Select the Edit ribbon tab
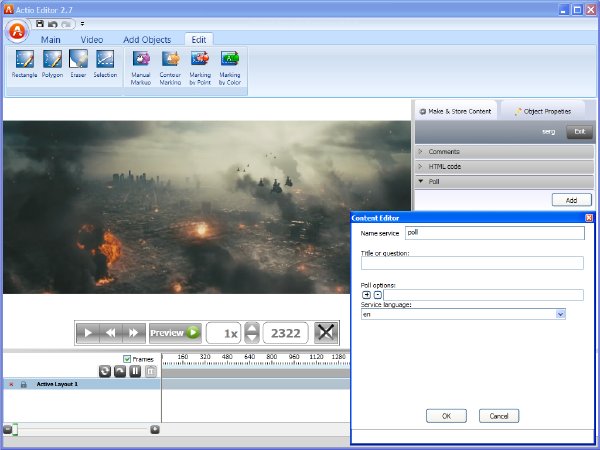The width and height of the screenshot is (600, 450). [x=199, y=40]
